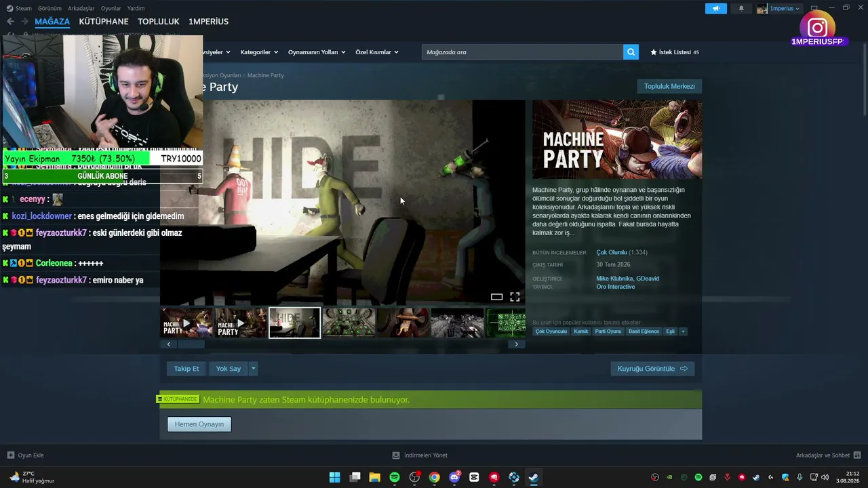This screenshot has width=868, height=488.
Task: Click the Kuyruğu Görüntüle button
Action: coord(652,369)
